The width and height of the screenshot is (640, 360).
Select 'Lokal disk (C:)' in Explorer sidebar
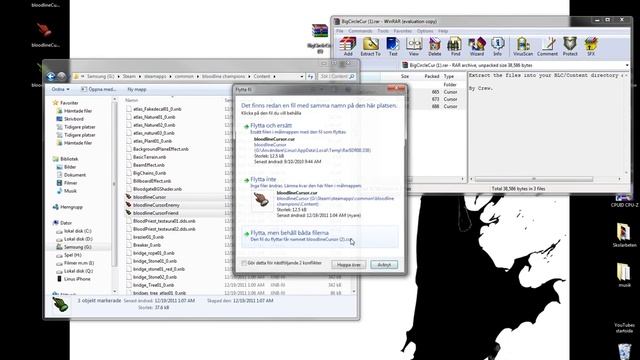coord(77,231)
